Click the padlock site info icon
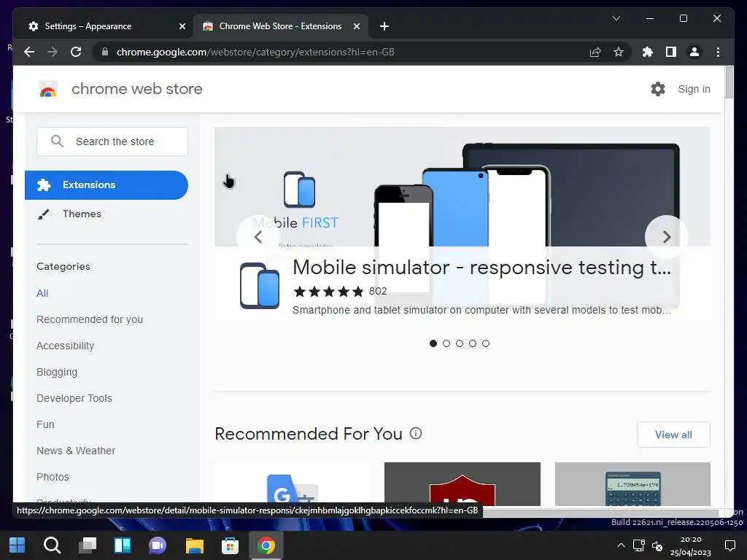 pos(105,52)
